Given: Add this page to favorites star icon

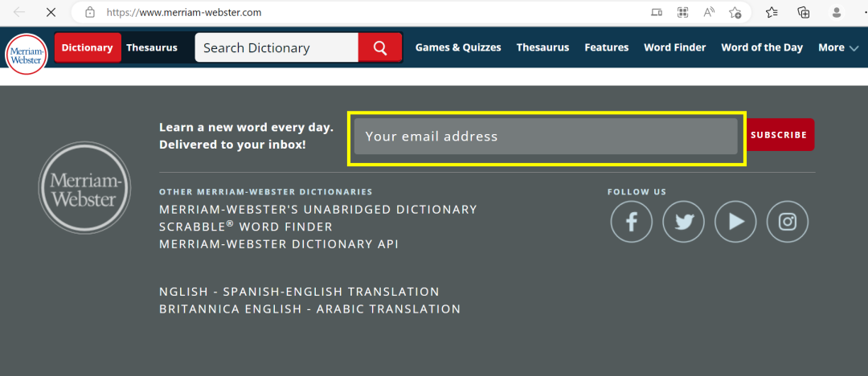Looking at the screenshot, I should (735, 12).
